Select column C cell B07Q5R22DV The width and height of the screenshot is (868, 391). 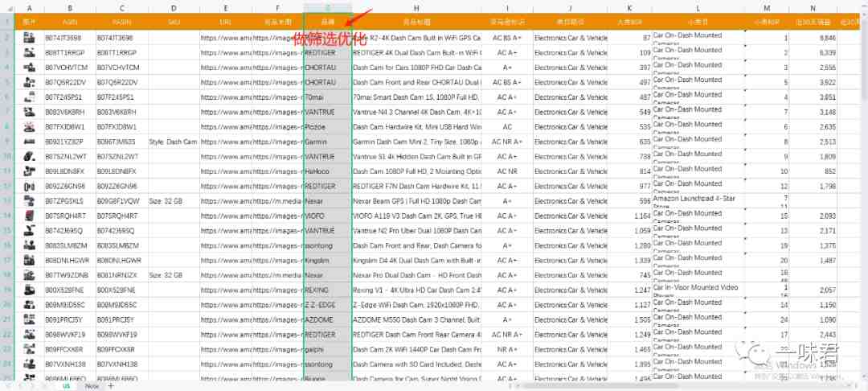[x=122, y=83]
